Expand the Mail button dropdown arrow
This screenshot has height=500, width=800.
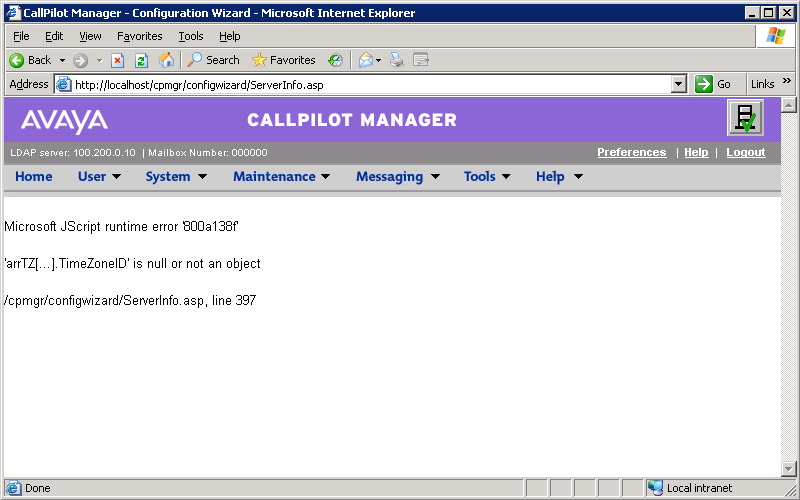click(379, 61)
